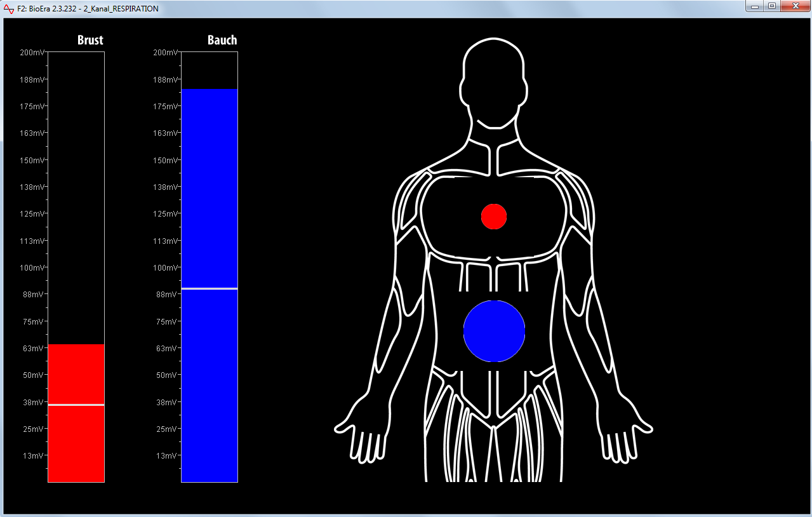Screen dimensions: 812x517
Task: Click the blue abdomen circle on body figure
Action: point(494,331)
